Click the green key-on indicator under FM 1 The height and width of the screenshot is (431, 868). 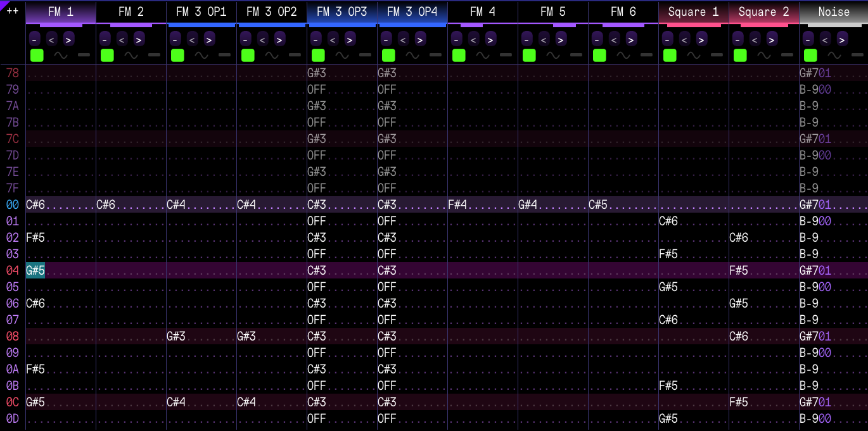pyautogui.click(x=37, y=55)
